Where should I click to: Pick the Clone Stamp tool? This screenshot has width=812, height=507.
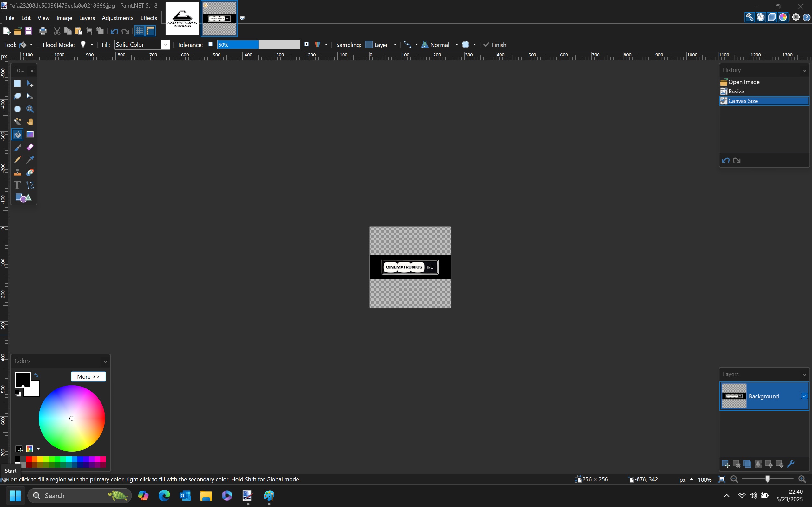17,172
